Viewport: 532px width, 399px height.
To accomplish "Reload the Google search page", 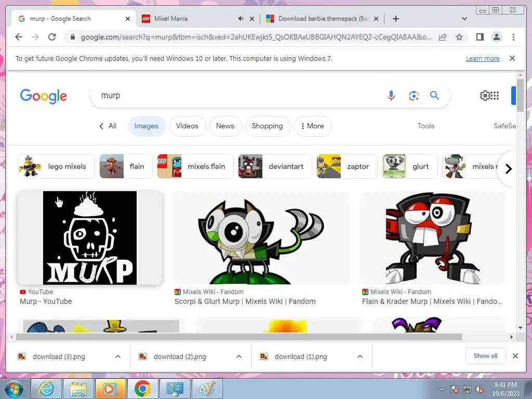I will pos(52,37).
